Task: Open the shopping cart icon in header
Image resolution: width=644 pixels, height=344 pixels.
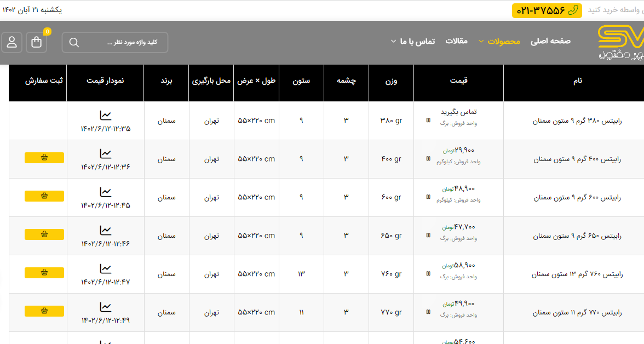Action: coord(37,43)
